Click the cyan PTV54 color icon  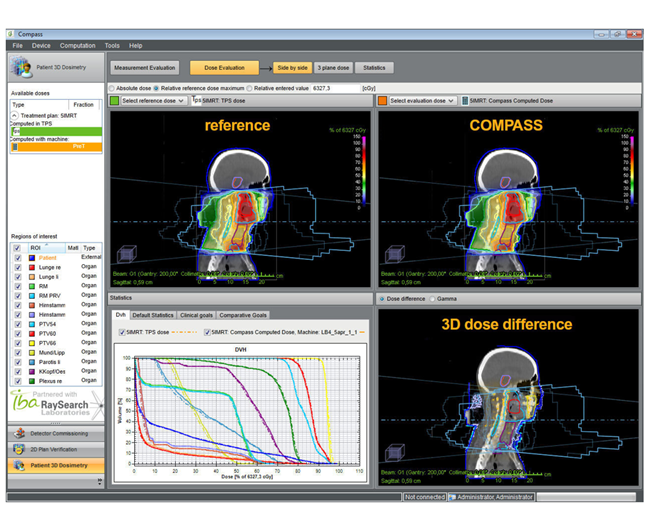tap(32, 324)
